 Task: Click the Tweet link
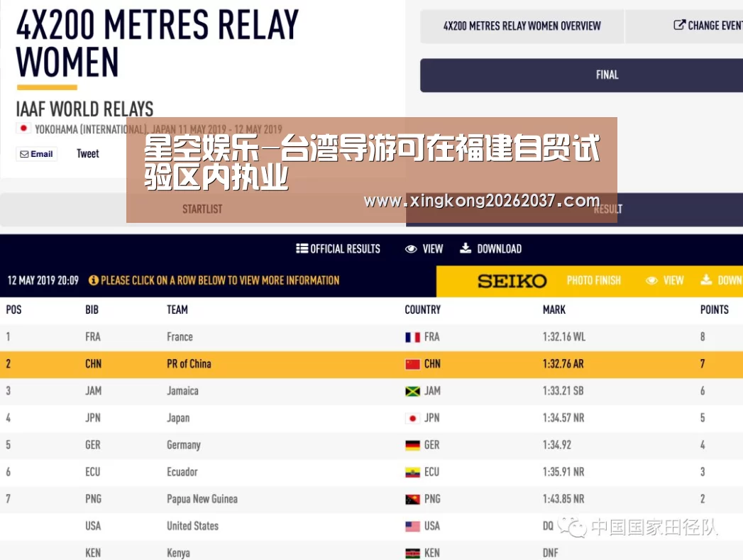pos(88,153)
